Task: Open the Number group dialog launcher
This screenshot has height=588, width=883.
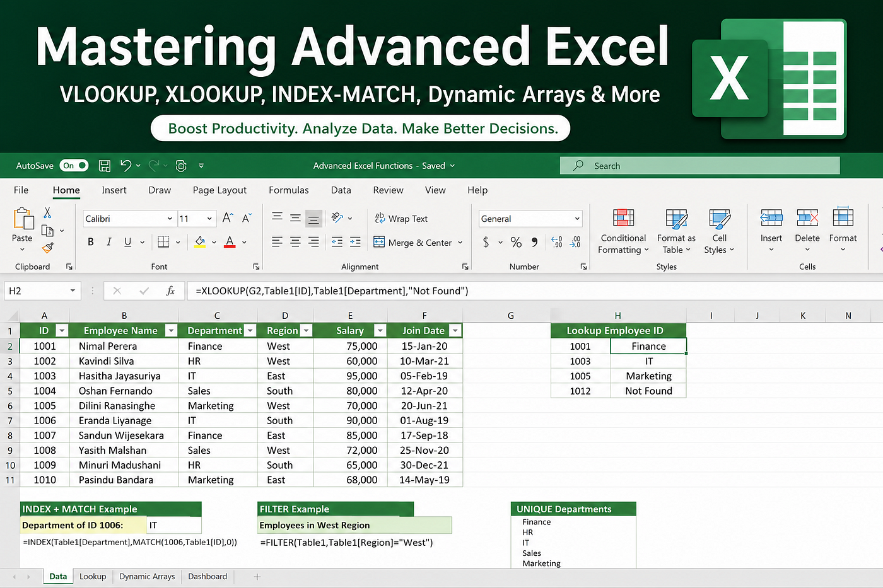Action: [x=583, y=267]
